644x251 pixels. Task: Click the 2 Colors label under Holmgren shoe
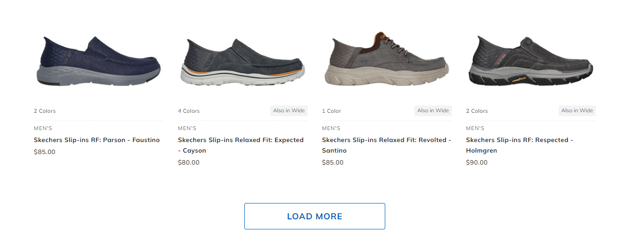tap(477, 111)
